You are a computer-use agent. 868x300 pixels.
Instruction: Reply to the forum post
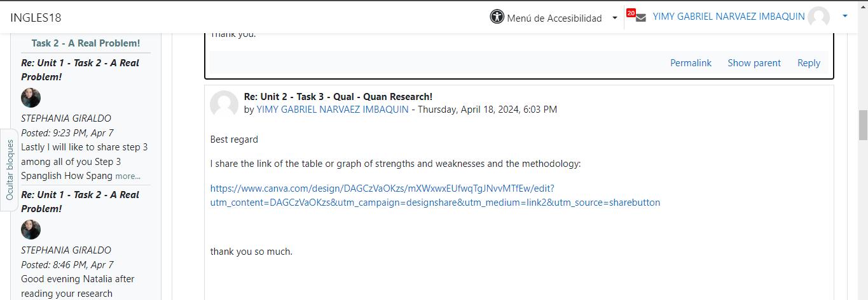808,62
